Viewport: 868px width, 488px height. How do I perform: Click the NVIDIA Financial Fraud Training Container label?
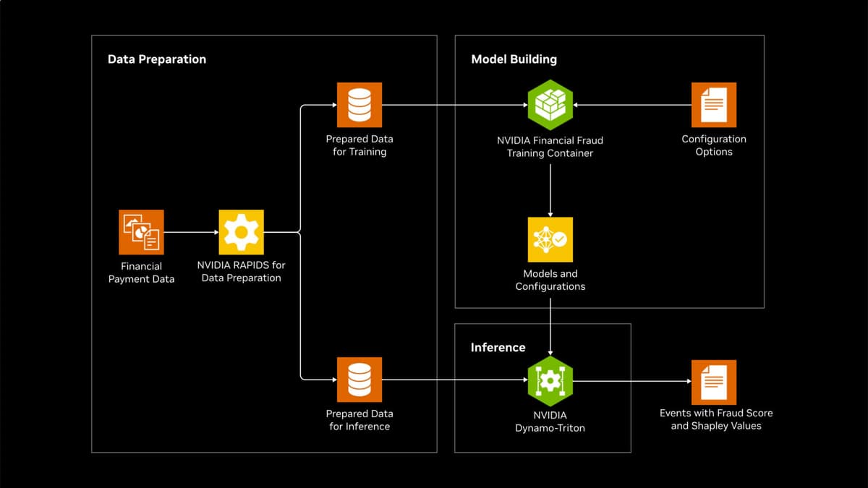click(x=550, y=147)
